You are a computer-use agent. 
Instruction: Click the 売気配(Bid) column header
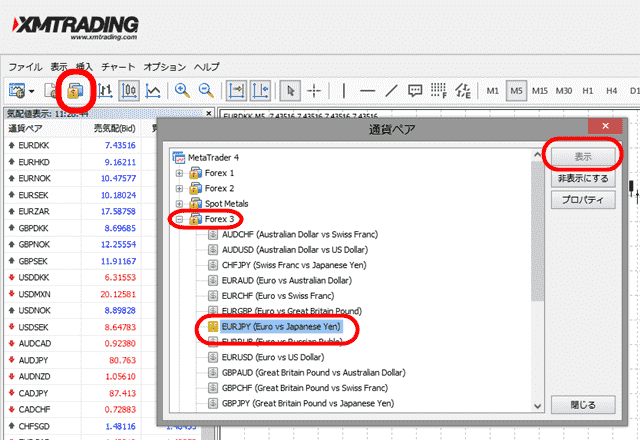(x=111, y=129)
